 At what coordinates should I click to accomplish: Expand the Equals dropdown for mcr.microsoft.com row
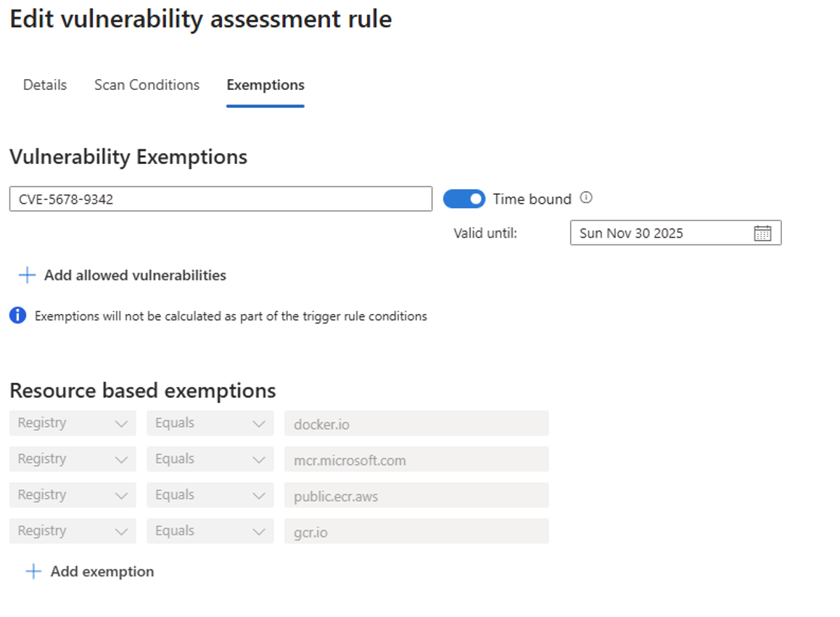click(210, 460)
